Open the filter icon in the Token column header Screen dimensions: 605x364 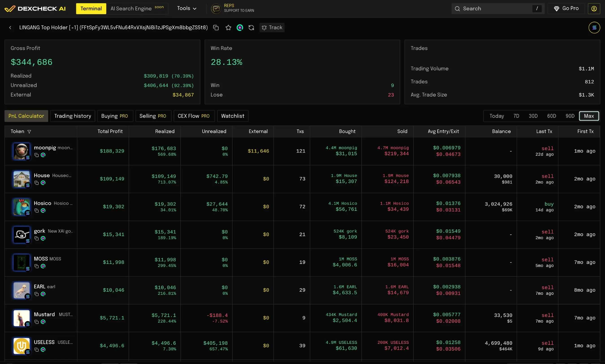29,131
